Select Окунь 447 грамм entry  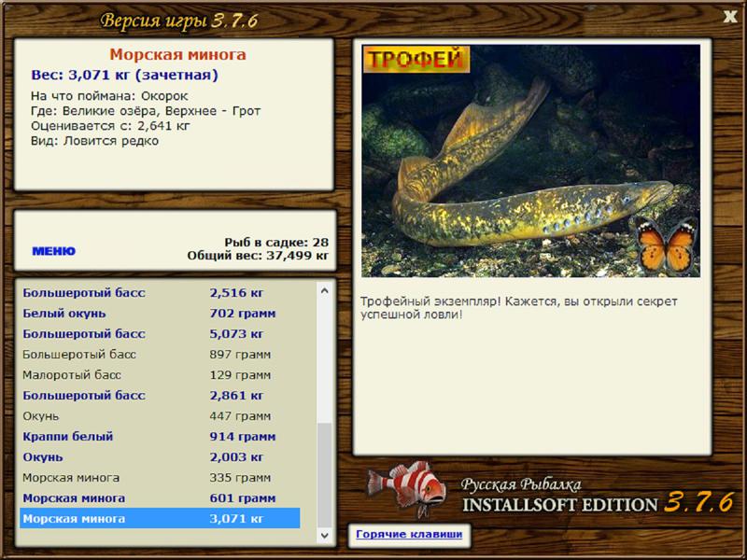[160, 415]
